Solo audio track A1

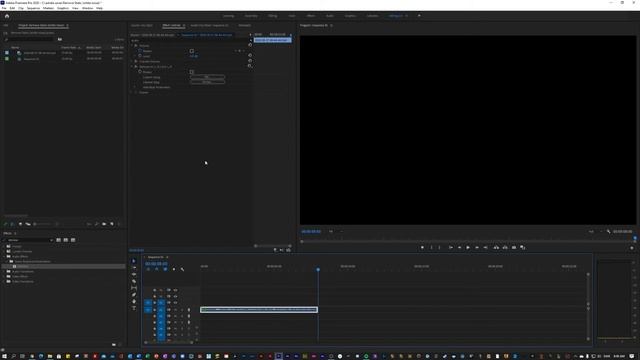(182, 310)
